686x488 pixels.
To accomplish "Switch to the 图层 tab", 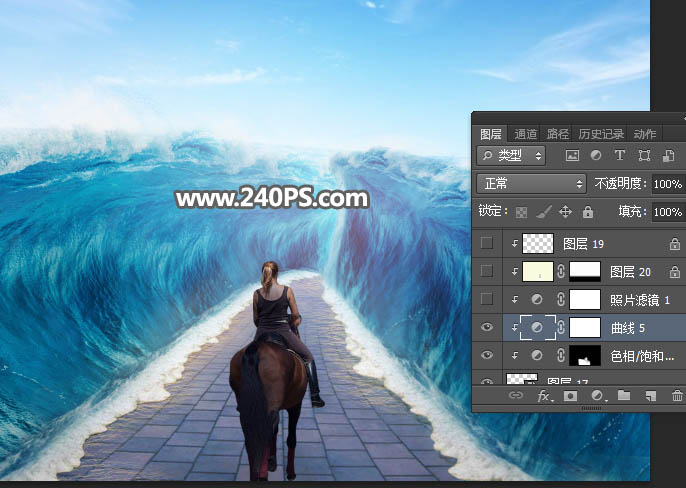I will point(490,134).
